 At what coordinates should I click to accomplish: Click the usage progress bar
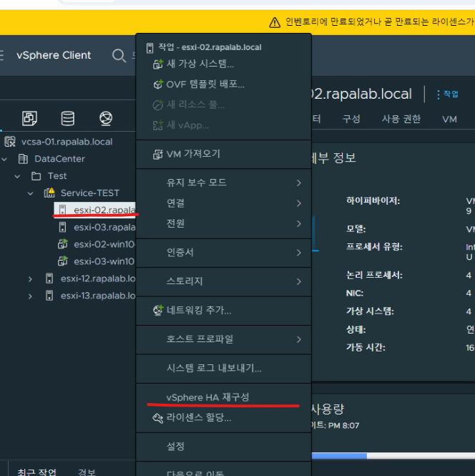coord(393,455)
